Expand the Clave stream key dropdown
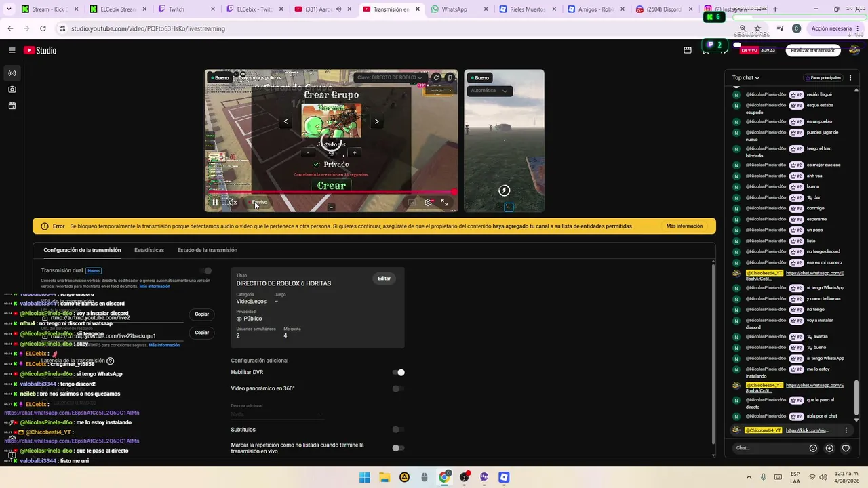This screenshot has height=488, width=868. 389,77
